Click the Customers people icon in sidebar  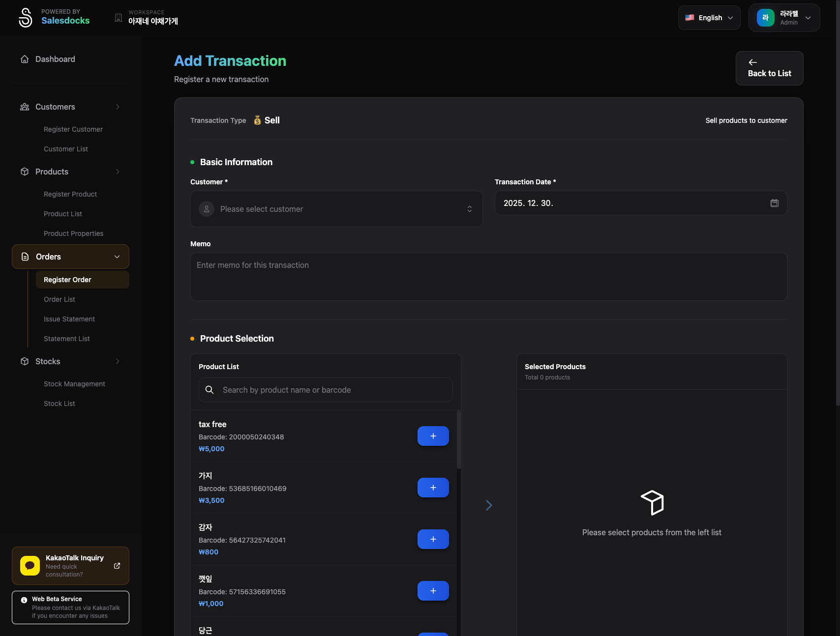25,107
